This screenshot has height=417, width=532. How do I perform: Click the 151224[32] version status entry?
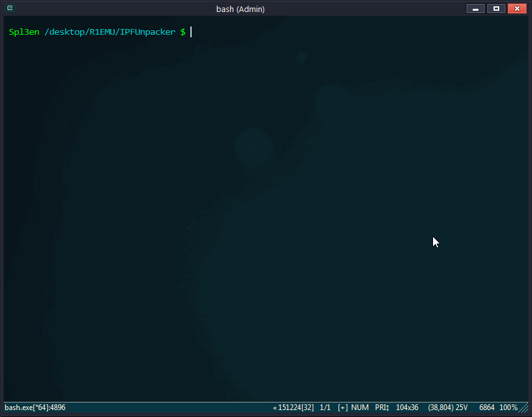(293, 408)
